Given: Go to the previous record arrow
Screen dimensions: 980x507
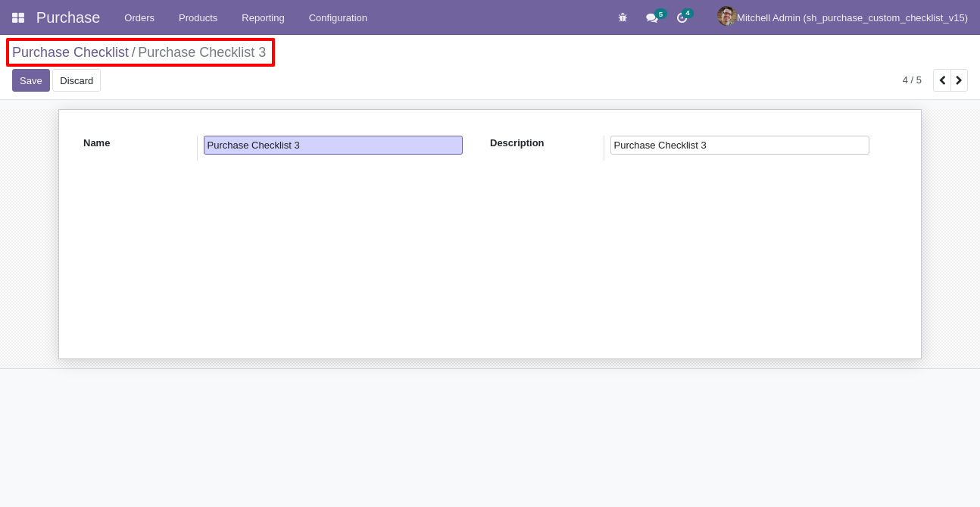Looking at the screenshot, I should pyautogui.click(x=942, y=80).
